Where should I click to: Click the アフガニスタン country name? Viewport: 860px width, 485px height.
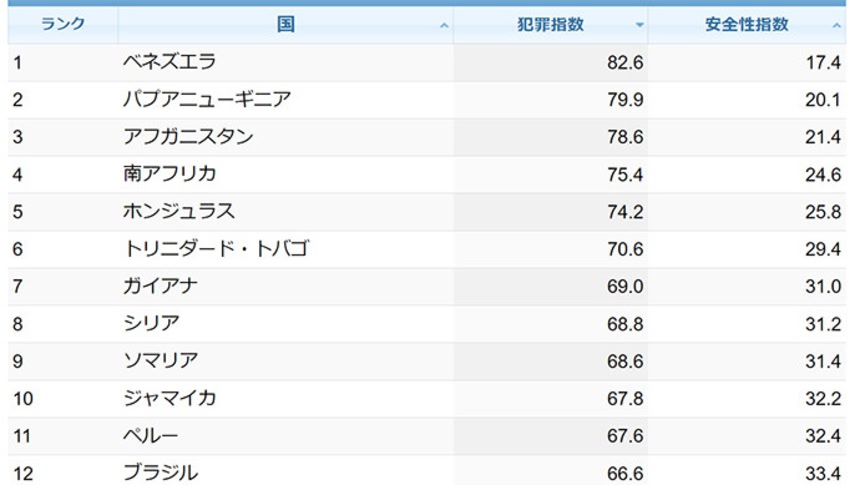pyautogui.click(x=188, y=137)
